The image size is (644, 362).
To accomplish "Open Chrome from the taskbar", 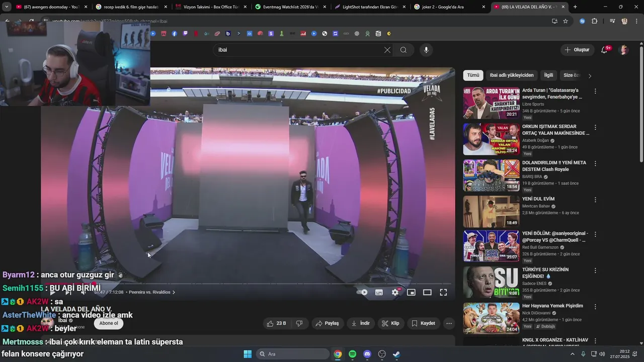I will (338, 354).
